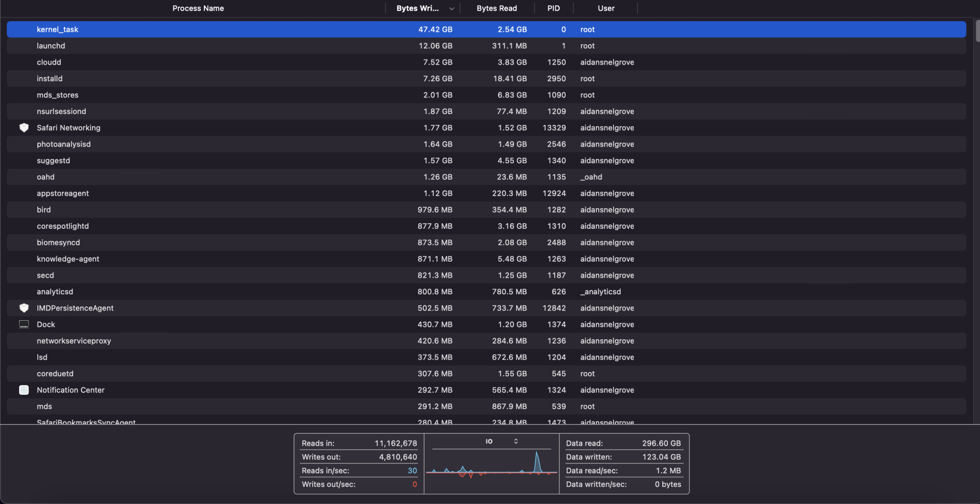Click the vertical scrollbar thumb
Viewport: 980px width, 504px height.
click(x=978, y=31)
